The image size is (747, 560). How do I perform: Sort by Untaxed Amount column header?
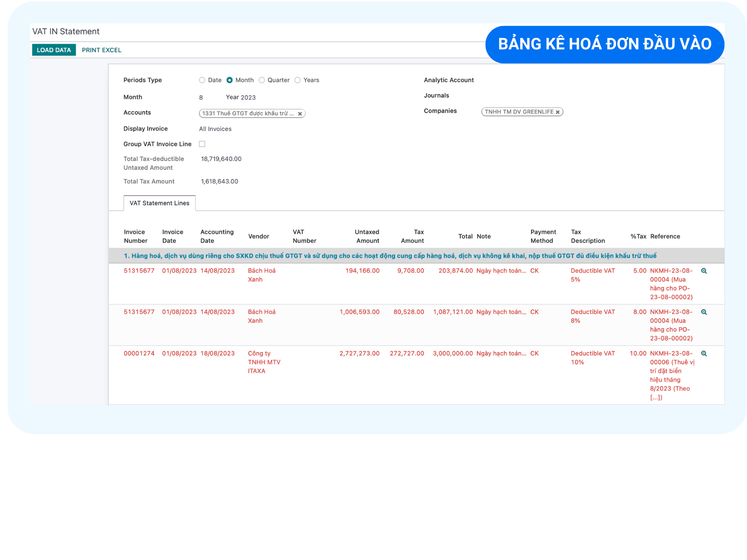pos(367,236)
